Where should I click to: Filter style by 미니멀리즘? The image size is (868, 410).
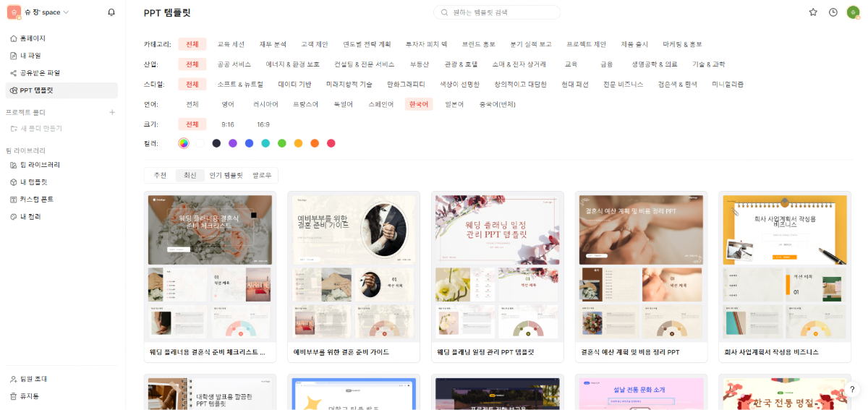(x=728, y=84)
